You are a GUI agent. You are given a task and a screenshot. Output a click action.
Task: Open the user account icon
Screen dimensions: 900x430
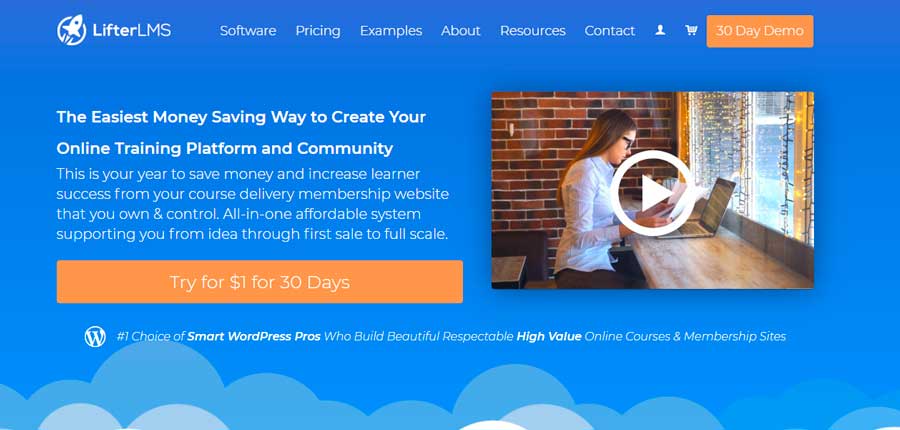[x=660, y=30]
